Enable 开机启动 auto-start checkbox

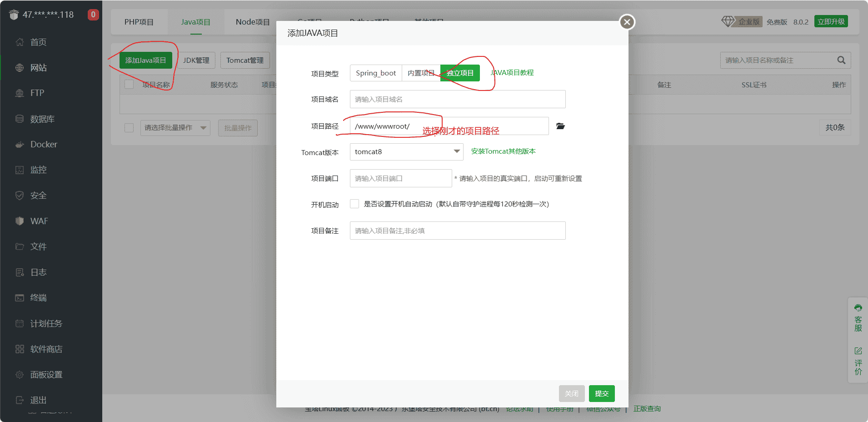click(x=354, y=204)
